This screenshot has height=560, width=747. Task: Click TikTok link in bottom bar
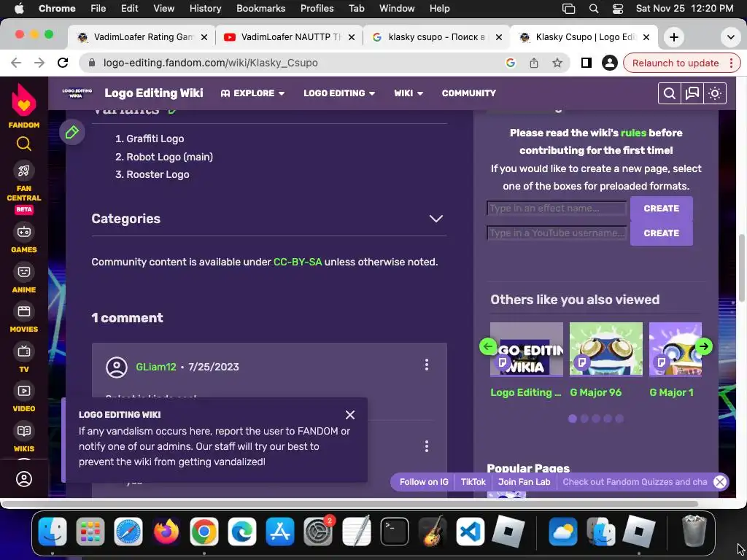(x=473, y=482)
